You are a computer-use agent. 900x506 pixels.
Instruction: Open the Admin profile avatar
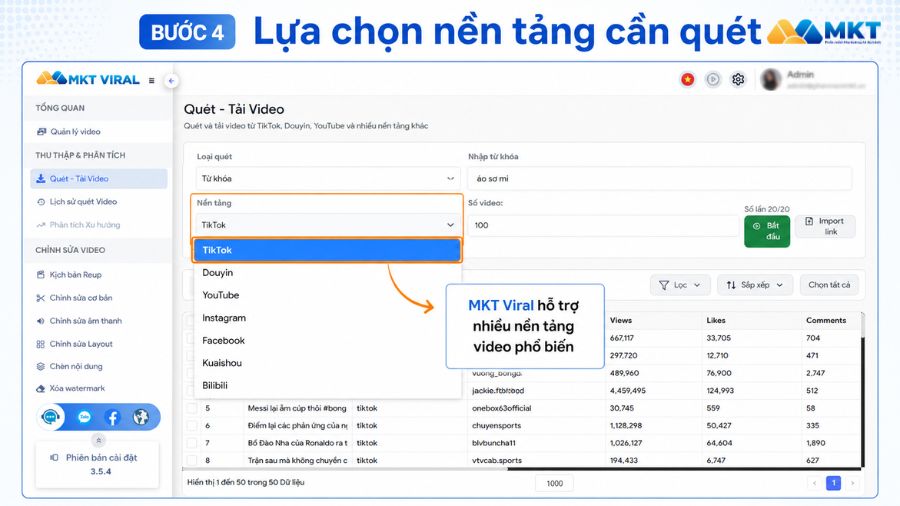click(770, 79)
